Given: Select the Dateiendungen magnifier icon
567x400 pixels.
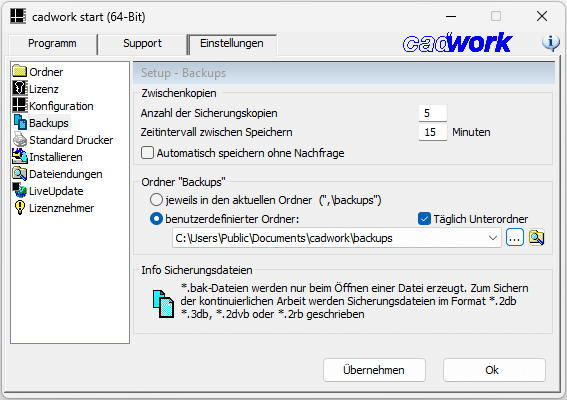Looking at the screenshot, I should coord(20,173).
